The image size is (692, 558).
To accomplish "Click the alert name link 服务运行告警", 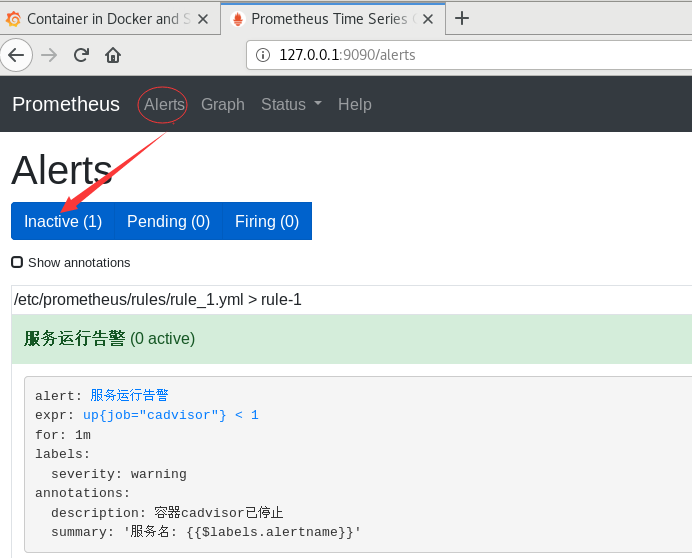I will click(129, 395).
